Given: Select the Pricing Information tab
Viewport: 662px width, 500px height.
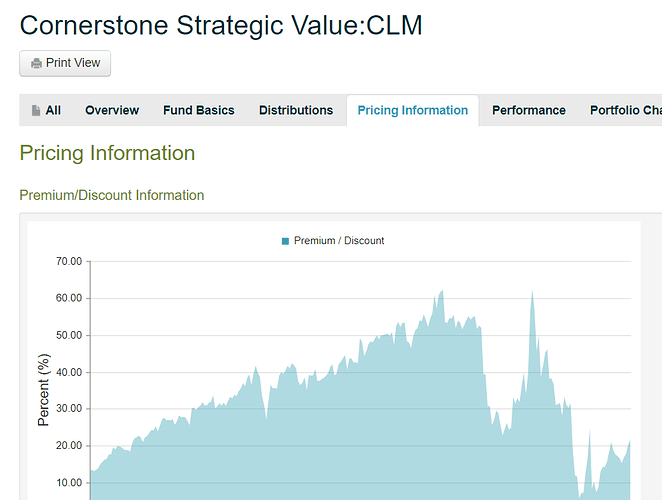Looking at the screenshot, I should (413, 111).
